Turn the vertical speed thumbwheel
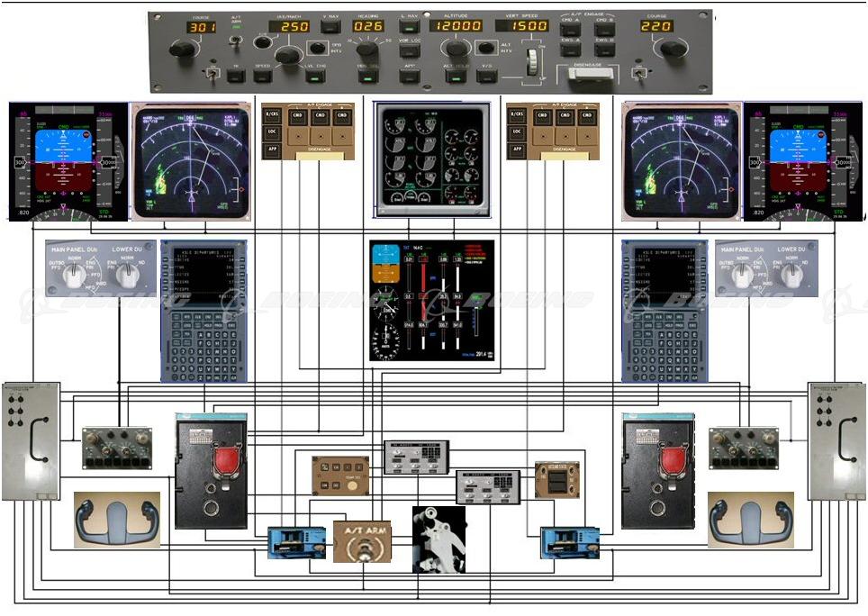868x616 pixels. (532, 62)
